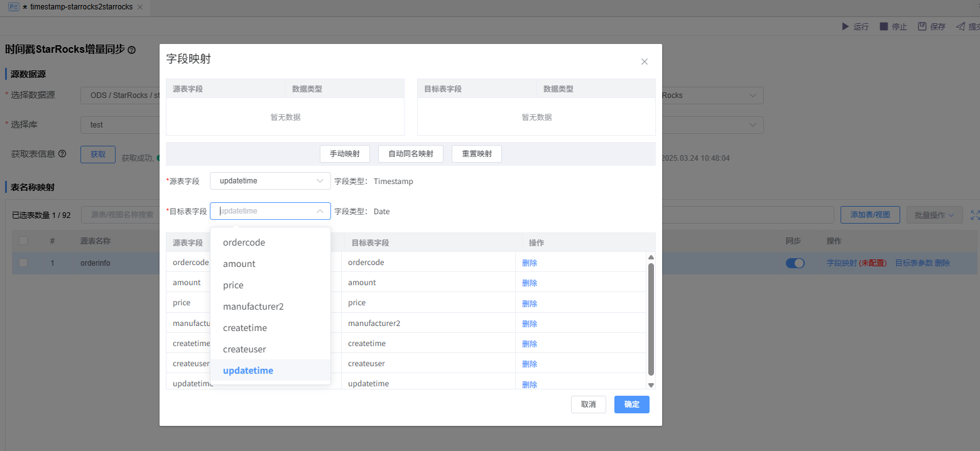Check the orderinfo row checkbox

coord(23,263)
